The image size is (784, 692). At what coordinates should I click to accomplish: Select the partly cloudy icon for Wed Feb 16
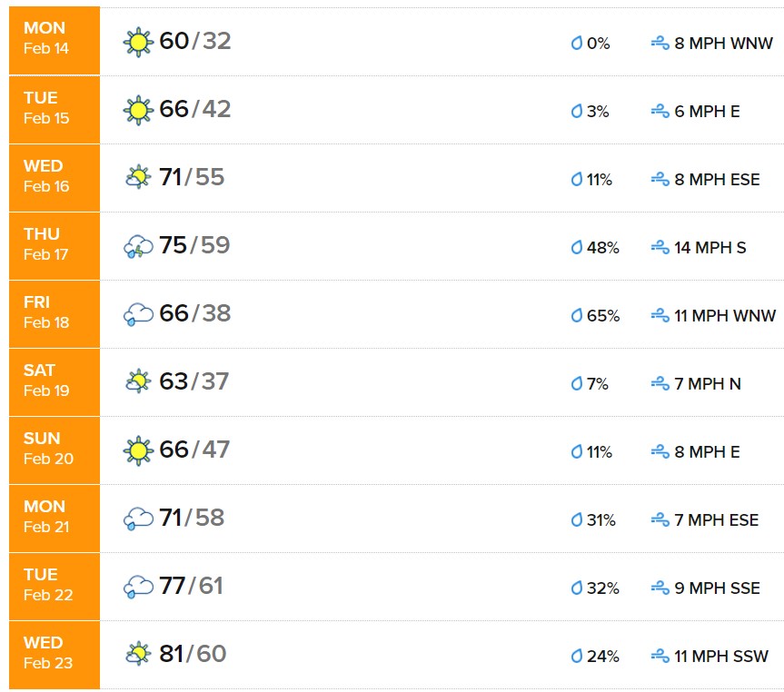coord(138,177)
